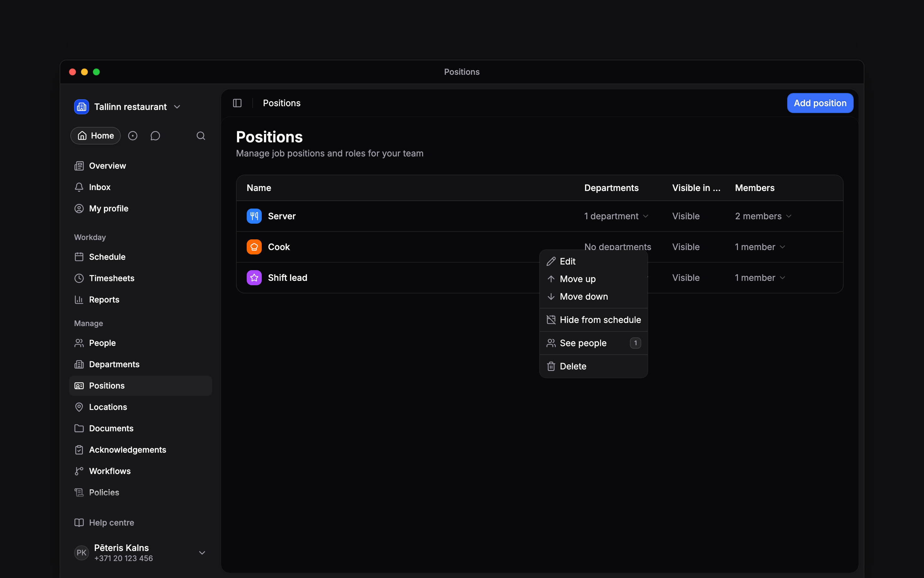Click the clock icon beside Timesheets
This screenshot has width=924, height=578.
click(x=79, y=278)
